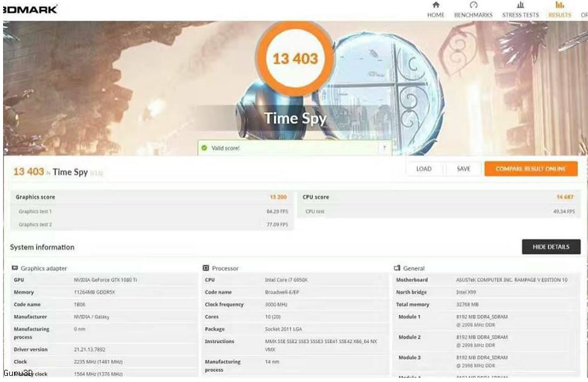Viewport: 588px width, 382px height.
Task: Click Compare Result Online button
Action: (x=530, y=169)
